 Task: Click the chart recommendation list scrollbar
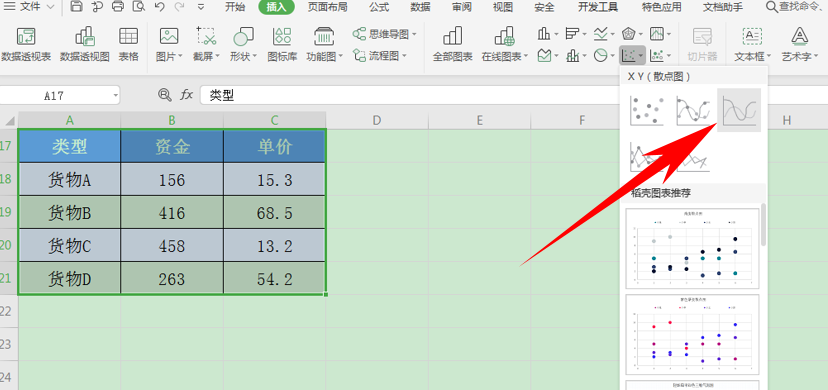(764, 226)
